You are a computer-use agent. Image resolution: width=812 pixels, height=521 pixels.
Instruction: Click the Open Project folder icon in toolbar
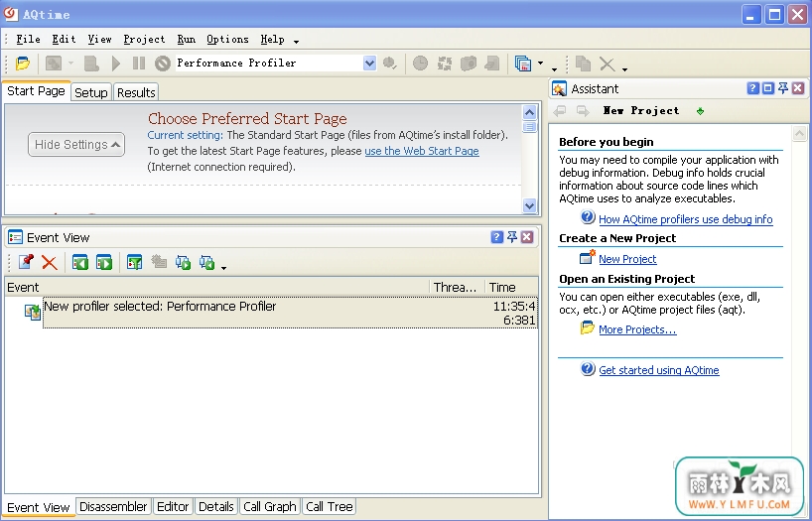[22, 64]
